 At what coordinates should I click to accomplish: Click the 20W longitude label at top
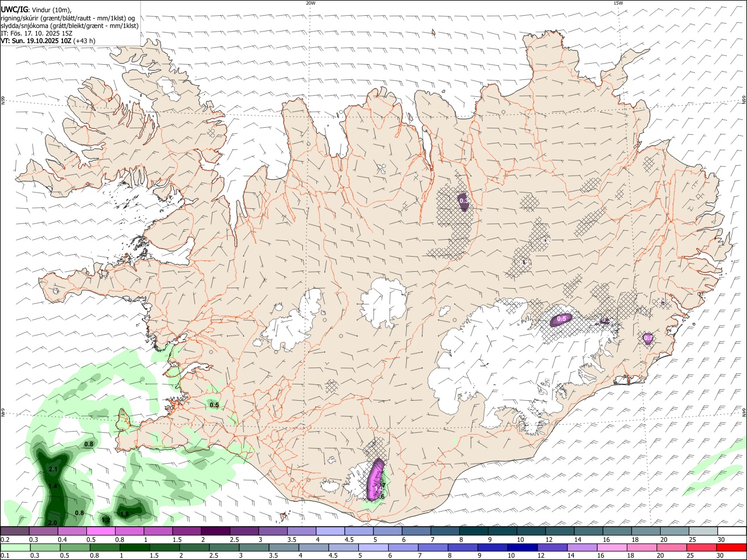click(310, 3)
